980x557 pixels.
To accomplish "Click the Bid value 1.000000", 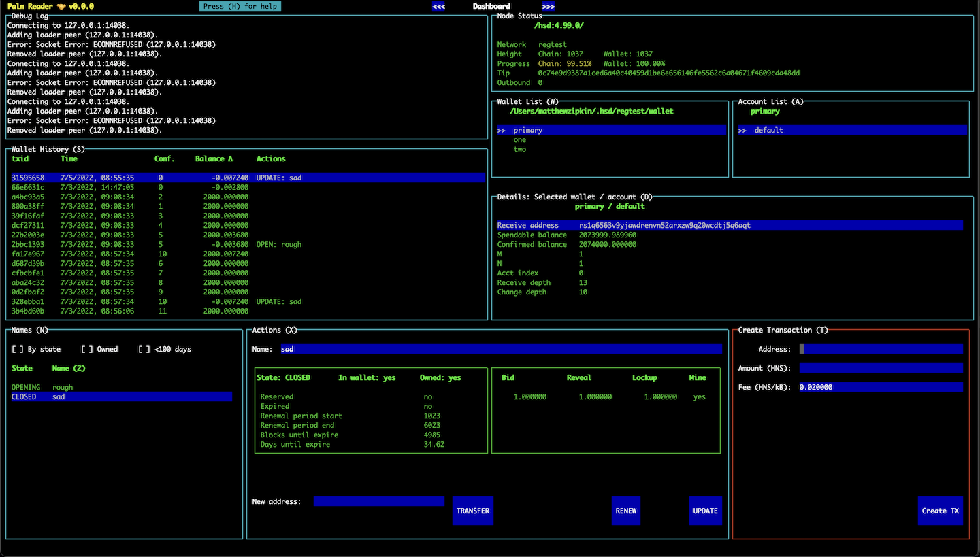I will [530, 396].
